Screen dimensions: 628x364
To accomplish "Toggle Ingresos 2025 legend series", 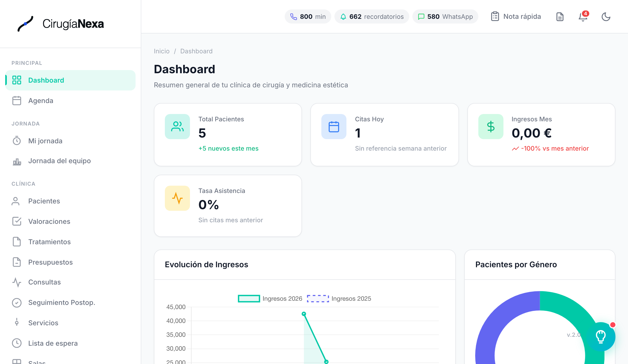I will pos(339,299).
